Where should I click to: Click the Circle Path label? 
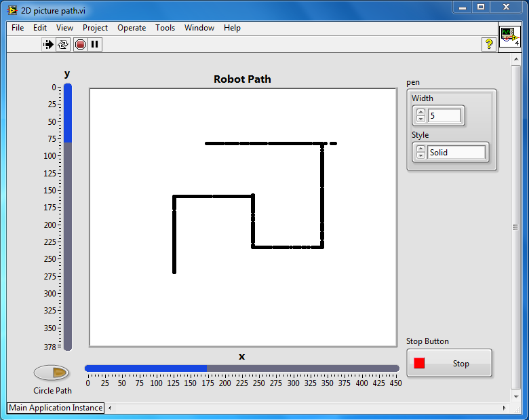(x=52, y=391)
